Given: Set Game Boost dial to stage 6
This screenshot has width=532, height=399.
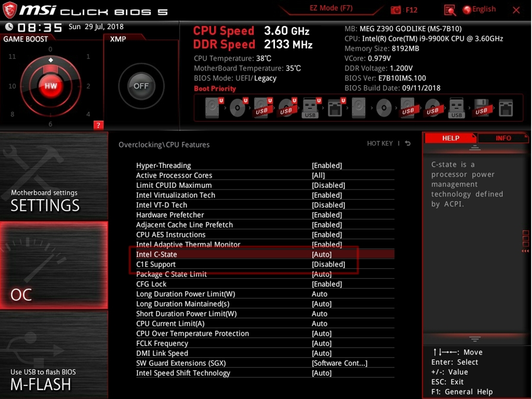Looking at the screenshot, I should point(50,124).
